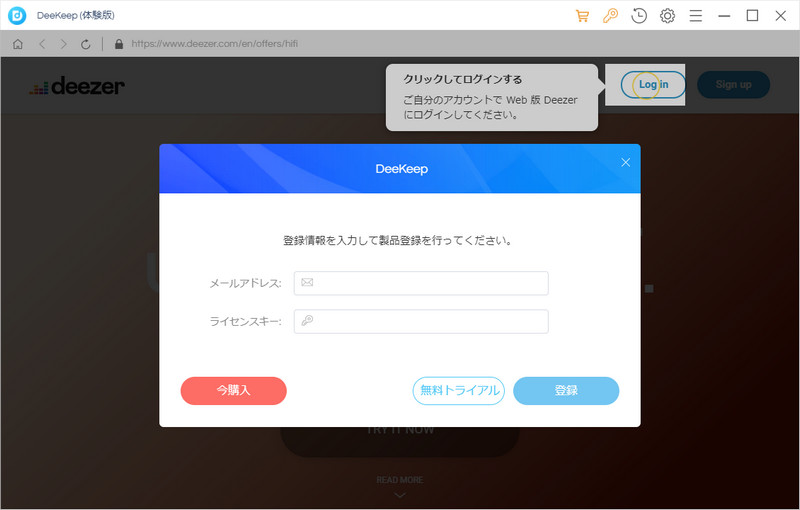Click the 登録情報を入力して製品登録 instruction text
Image resolution: width=800 pixels, height=510 pixels.
tap(397, 241)
